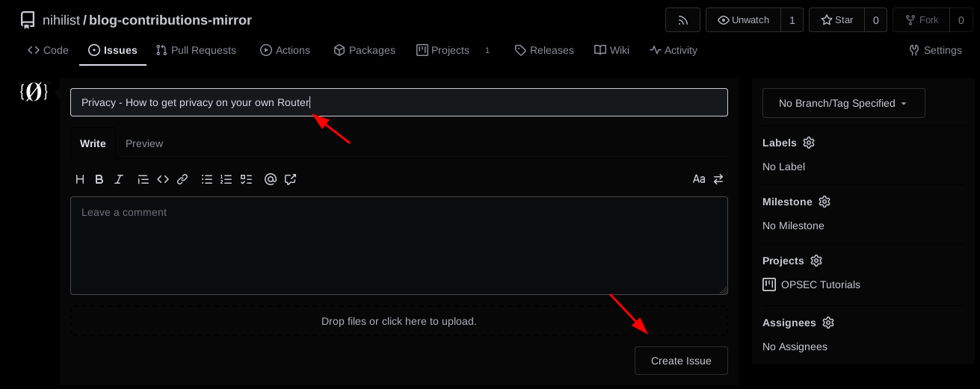The image size is (980, 389).
Task: Unwatch the repository
Action: (x=743, y=20)
